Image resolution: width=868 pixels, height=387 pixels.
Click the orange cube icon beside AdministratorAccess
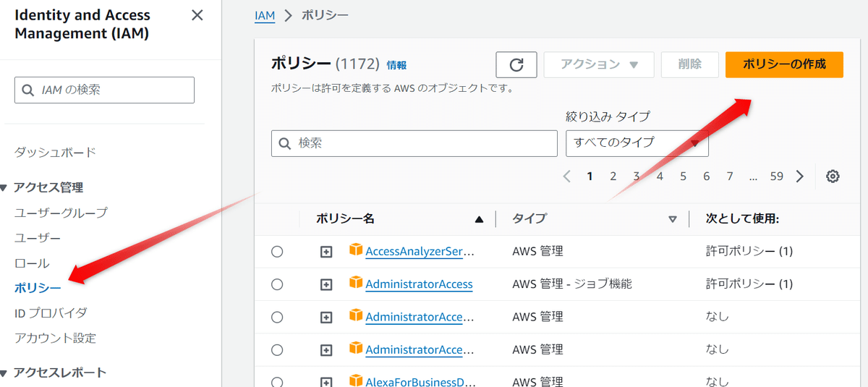coord(355,283)
